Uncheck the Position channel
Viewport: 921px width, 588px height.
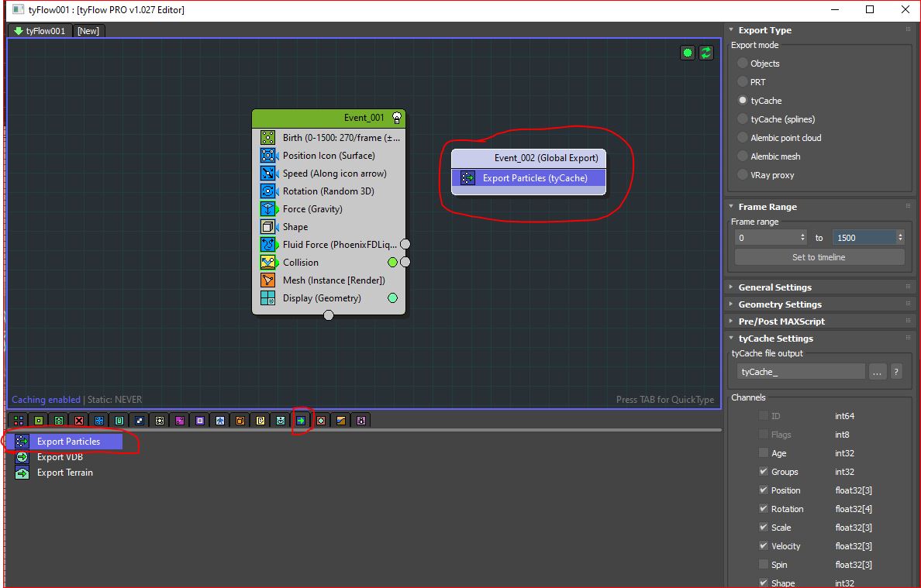click(764, 490)
